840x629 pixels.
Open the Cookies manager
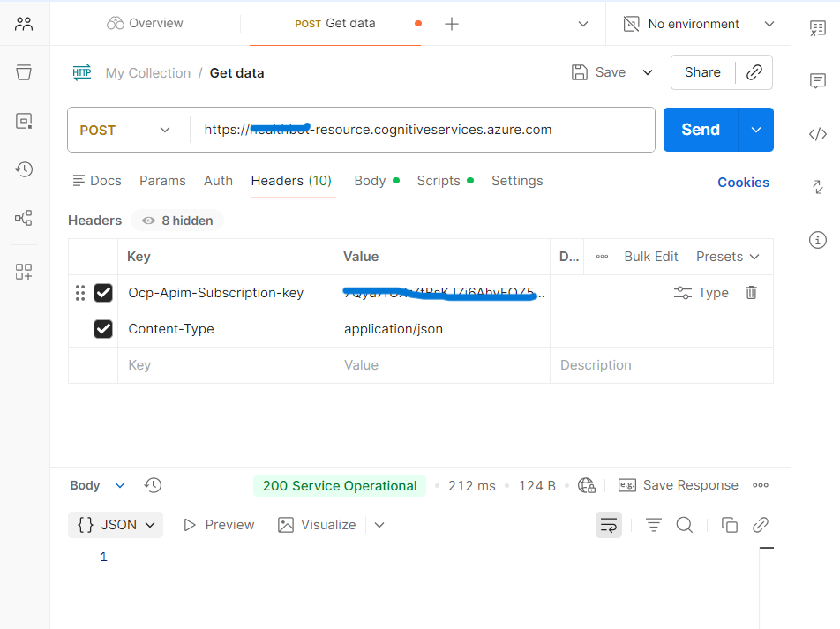click(x=743, y=182)
